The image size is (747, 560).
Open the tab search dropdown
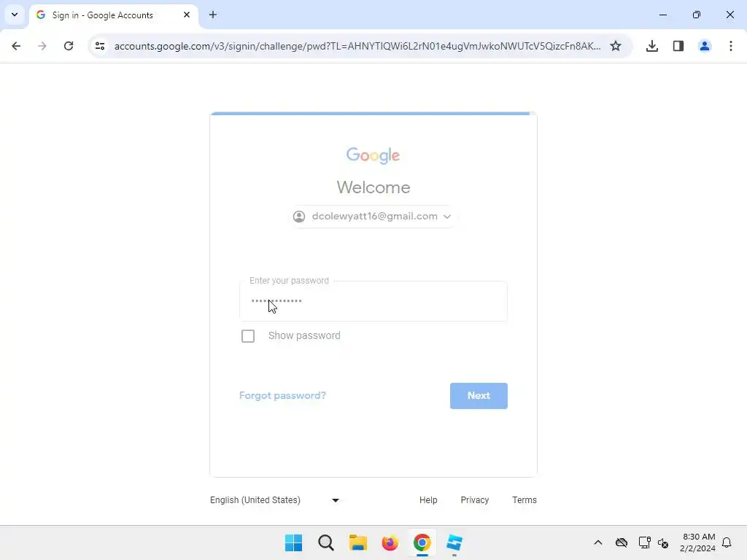[x=15, y=15]
